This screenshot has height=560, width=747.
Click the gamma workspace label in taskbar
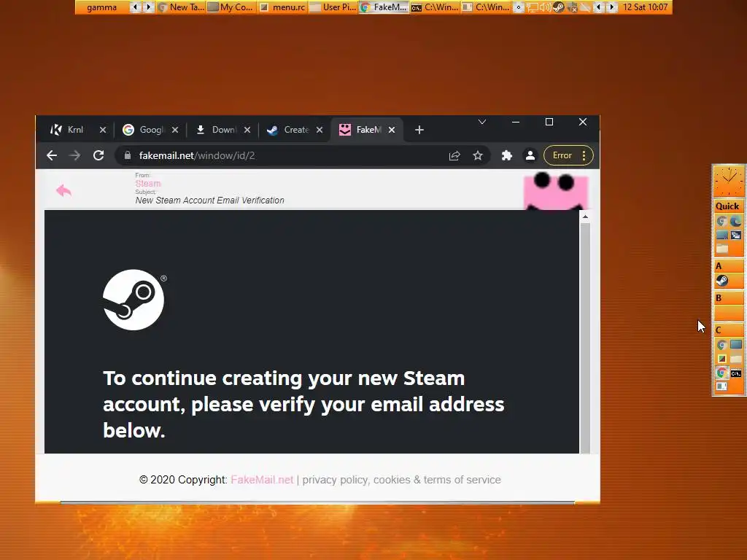point(101,7)
